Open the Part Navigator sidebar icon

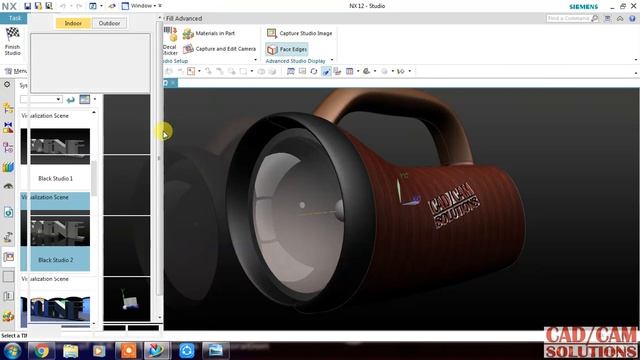tap(8, 147)
